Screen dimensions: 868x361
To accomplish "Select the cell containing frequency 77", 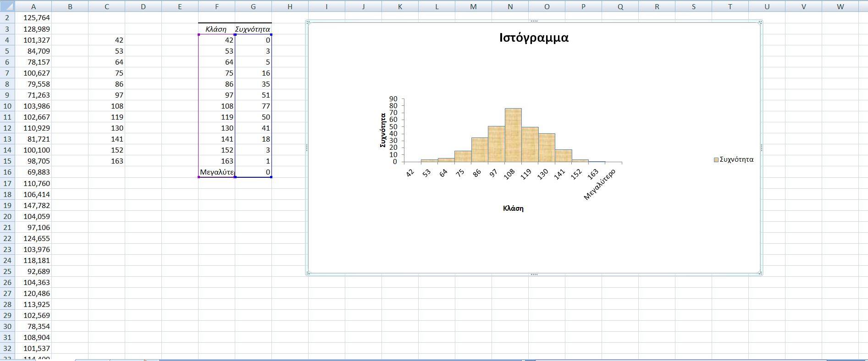I will 253,106.
